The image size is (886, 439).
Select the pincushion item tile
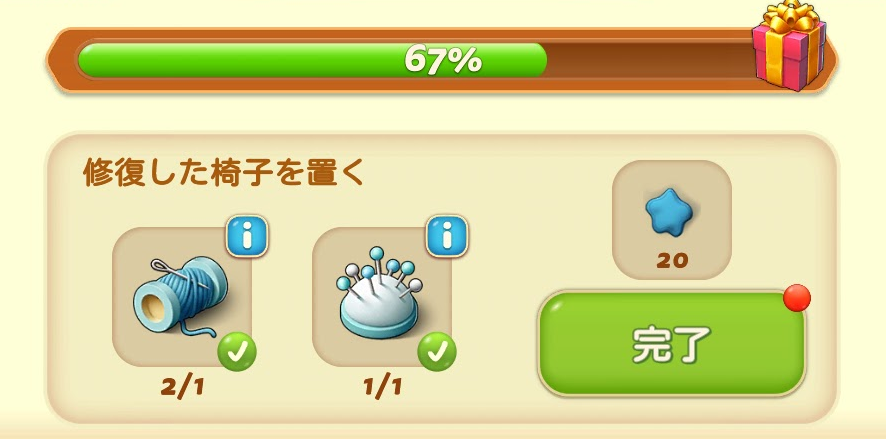(382, 297)
